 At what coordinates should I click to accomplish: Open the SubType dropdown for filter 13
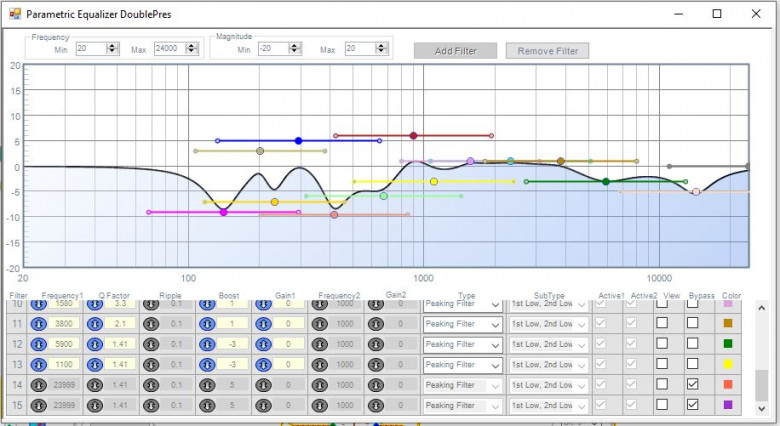coord(549,365)
